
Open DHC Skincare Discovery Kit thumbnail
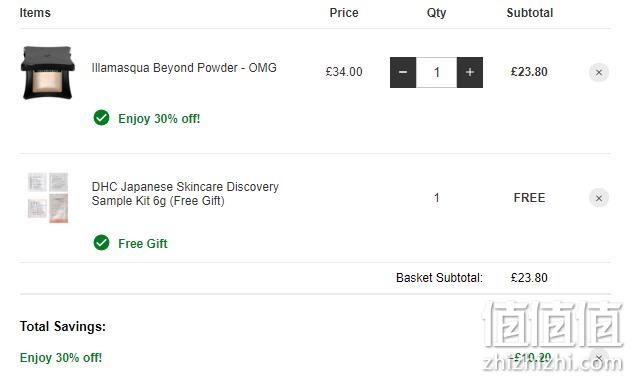[48, 197]
